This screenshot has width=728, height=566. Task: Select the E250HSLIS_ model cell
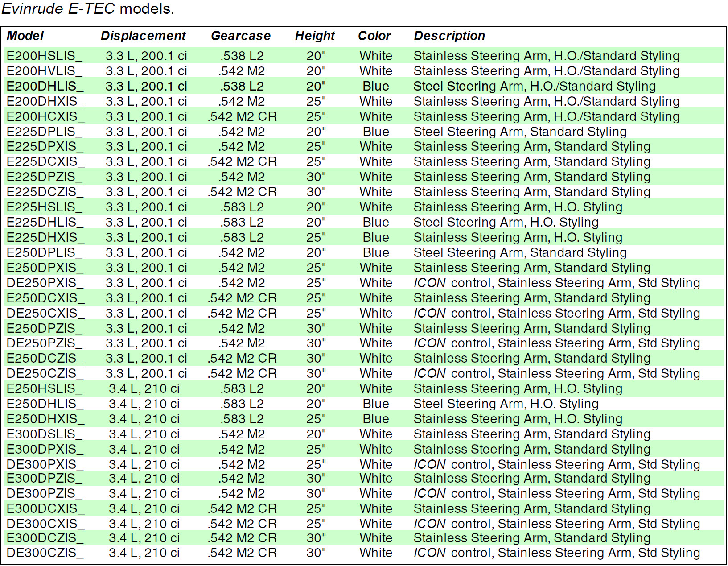[45, 388]
